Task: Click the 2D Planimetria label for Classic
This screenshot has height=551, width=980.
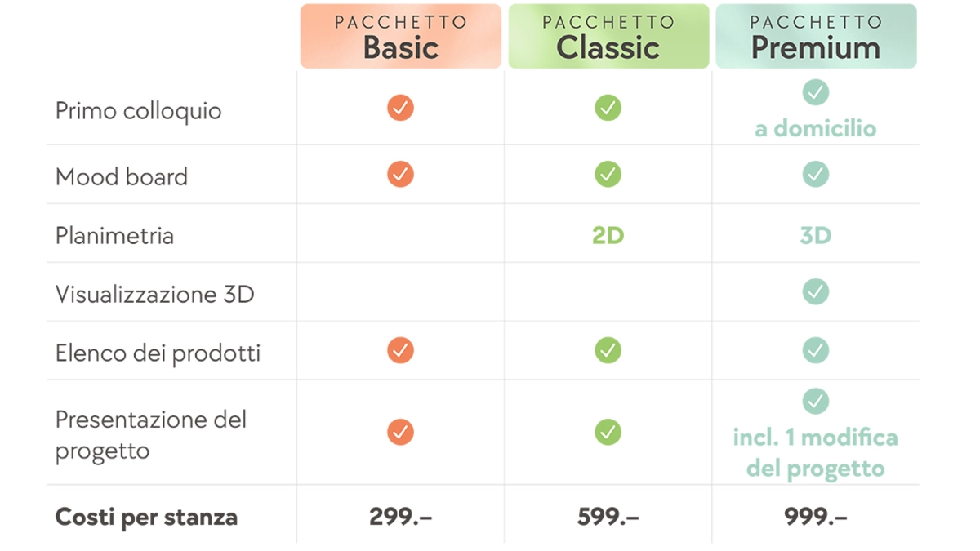Action: (608, 236)
